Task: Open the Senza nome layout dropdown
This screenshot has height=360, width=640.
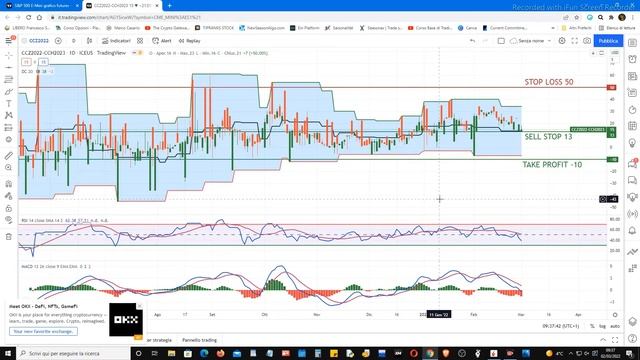Action: click(x=531, y=41)
